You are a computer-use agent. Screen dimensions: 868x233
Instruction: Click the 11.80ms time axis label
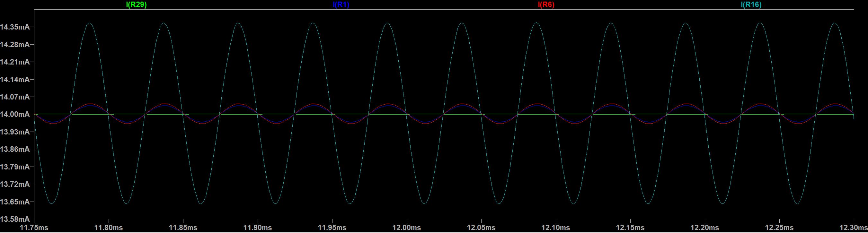tap(109, 228)
